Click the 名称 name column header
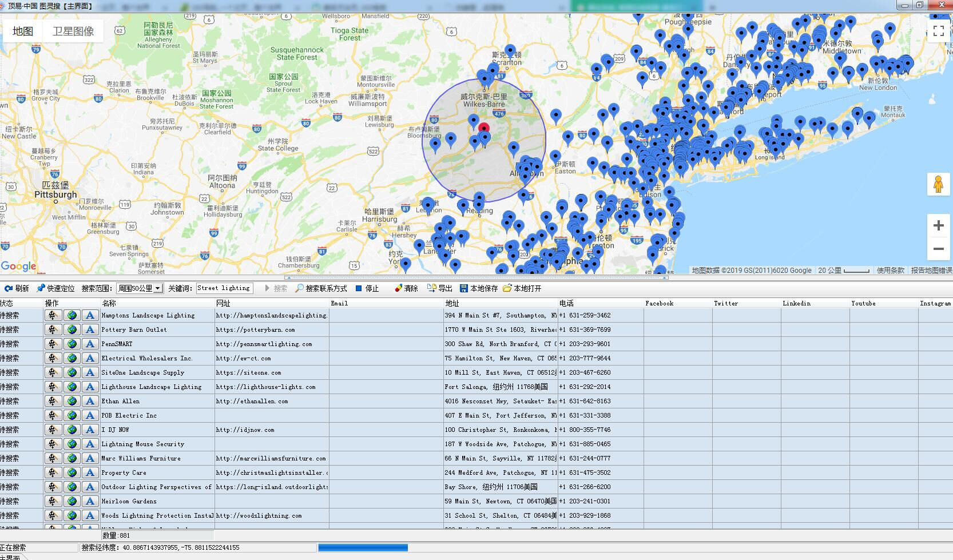This screenshot has width=953, height=560. click(x=157, y=303)
